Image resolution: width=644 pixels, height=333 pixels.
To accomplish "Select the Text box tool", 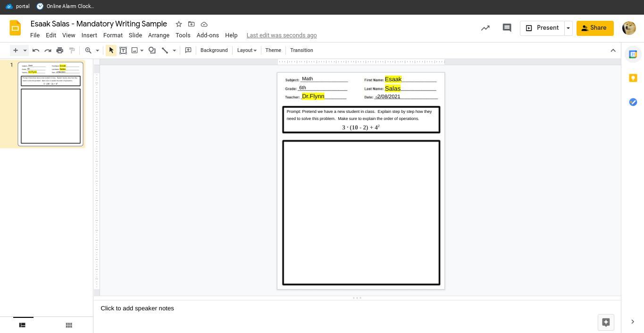I will click(x=123, y=50).
